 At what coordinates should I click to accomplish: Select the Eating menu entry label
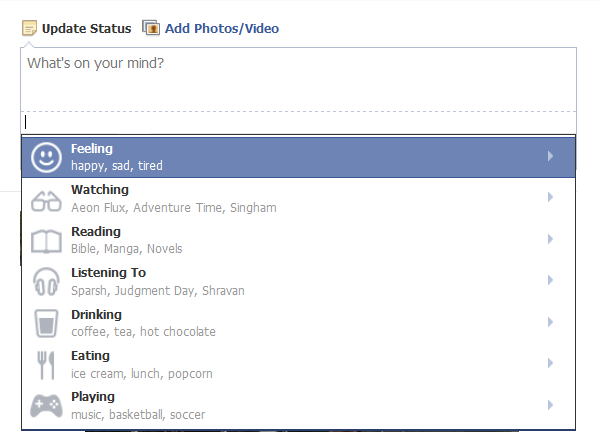coord(90,356)
